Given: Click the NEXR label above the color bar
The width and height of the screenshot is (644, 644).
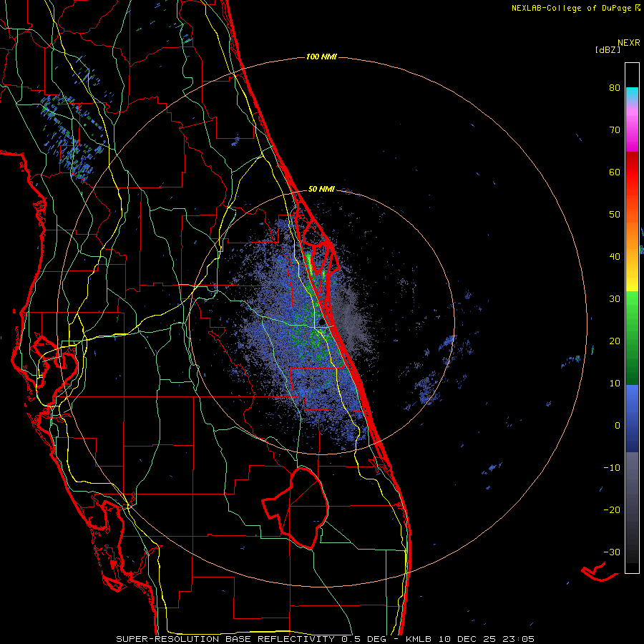Looking at the screenshot, I should (628, 43).
